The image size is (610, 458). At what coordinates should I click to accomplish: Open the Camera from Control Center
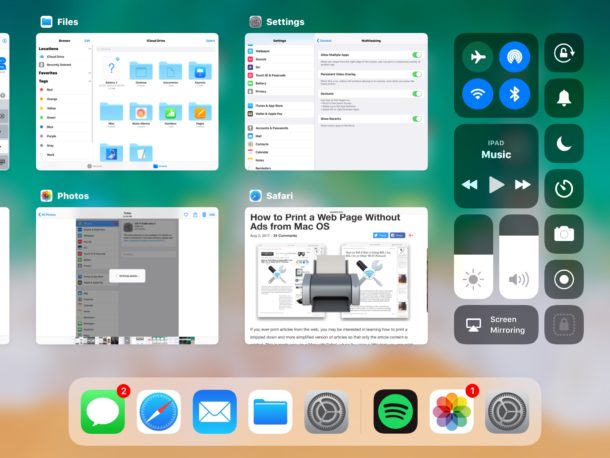point(564,234)
